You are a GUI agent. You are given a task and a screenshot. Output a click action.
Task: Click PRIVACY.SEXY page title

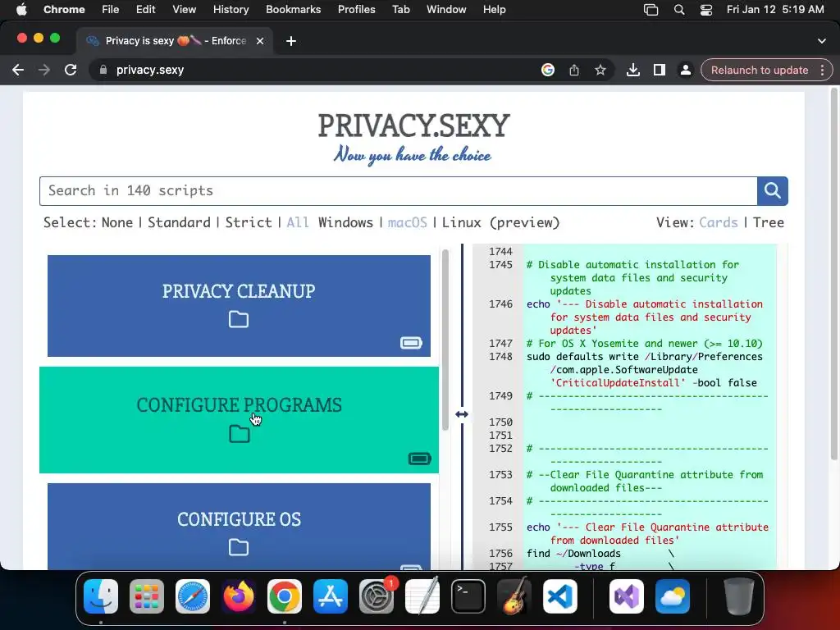pos(413,126)
